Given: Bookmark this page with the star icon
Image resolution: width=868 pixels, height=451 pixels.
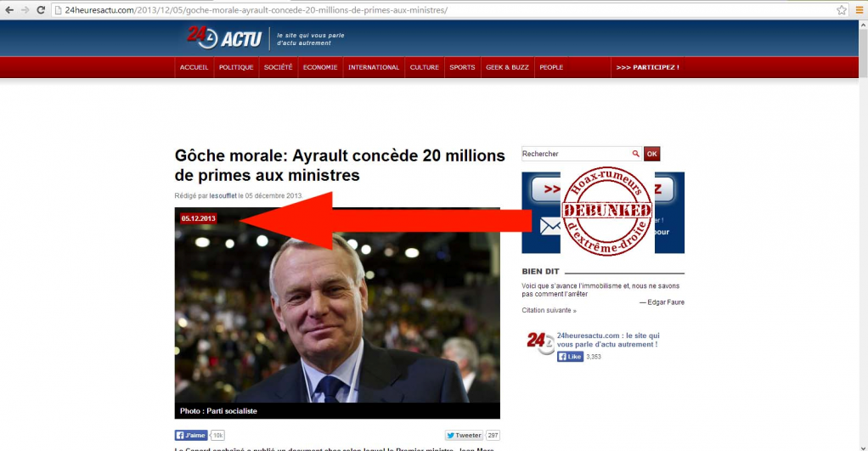Looking at the screenshot, I should coord(842,10).
